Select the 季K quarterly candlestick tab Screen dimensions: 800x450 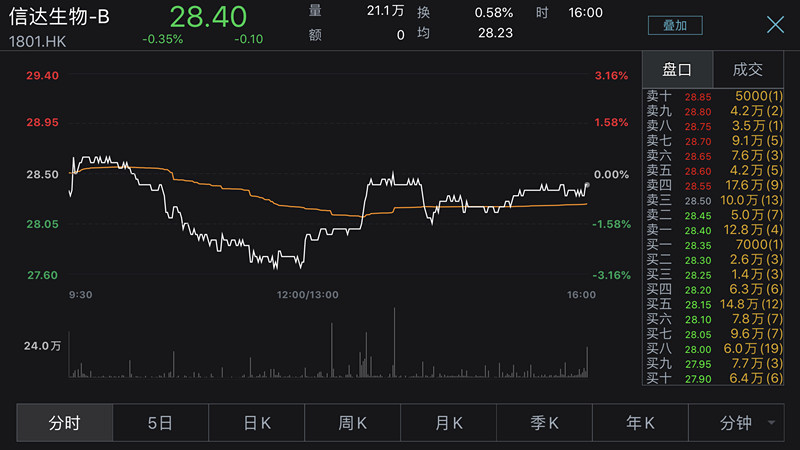[x=544, y=422]
